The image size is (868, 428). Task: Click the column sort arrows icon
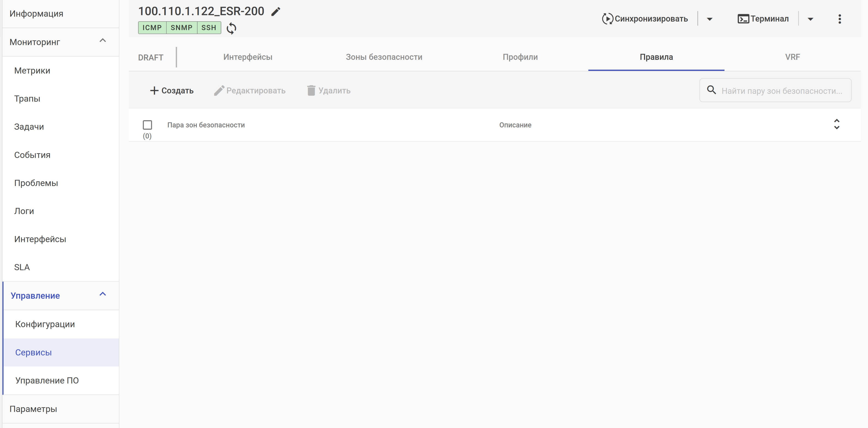[x=836, y=124]
